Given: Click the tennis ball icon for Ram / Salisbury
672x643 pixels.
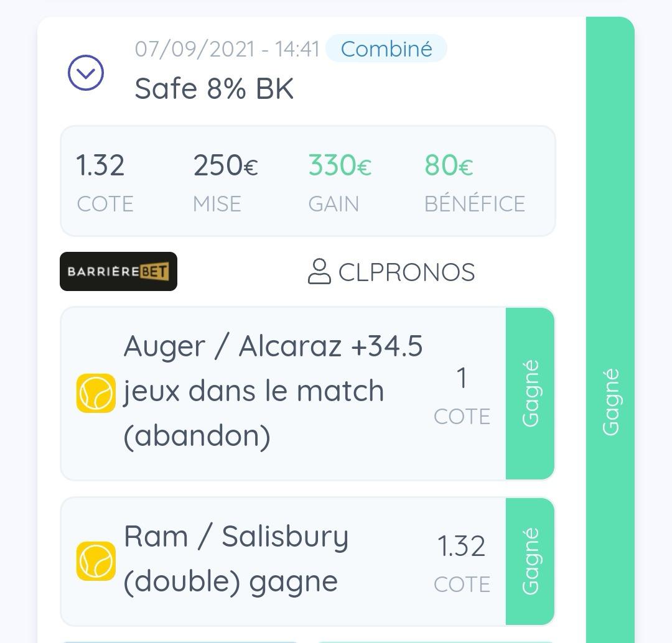Looking at the screenshot, I should tap(96, 561).
